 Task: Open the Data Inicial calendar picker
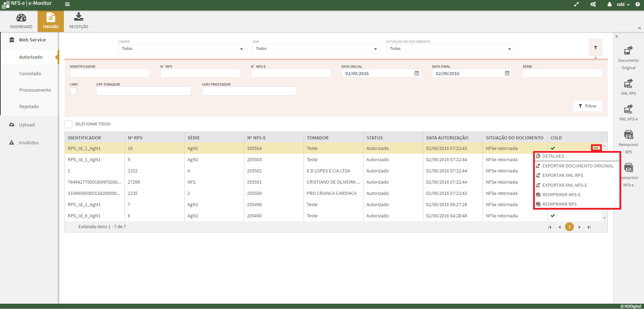pyautogui.click(x=417, y=73)
